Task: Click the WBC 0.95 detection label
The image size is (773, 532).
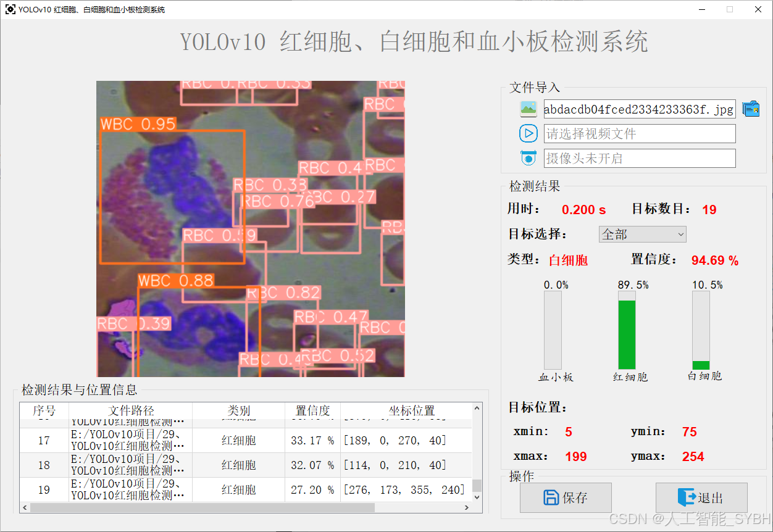Action: click(x=138, y=124)
